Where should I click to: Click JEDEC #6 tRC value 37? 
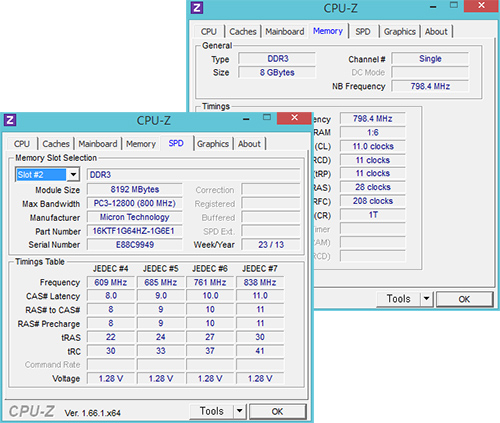coord(210,351)
